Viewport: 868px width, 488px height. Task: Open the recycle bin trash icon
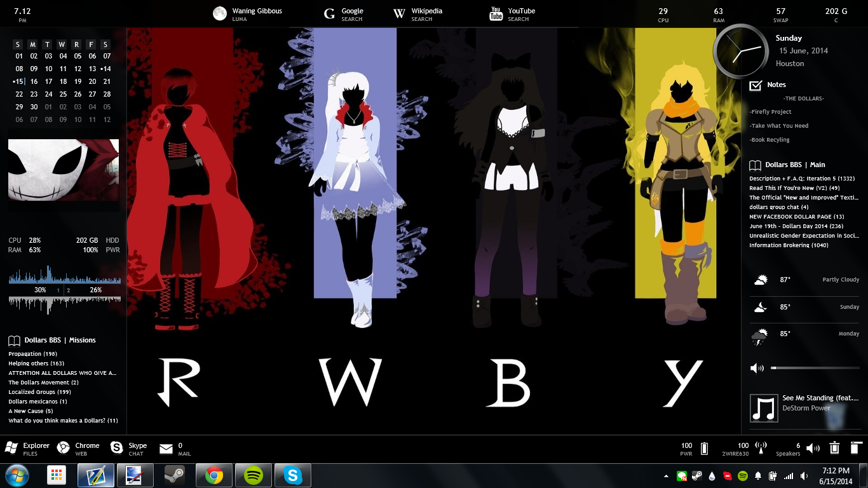pyautogui.click(x=835, y=448)
